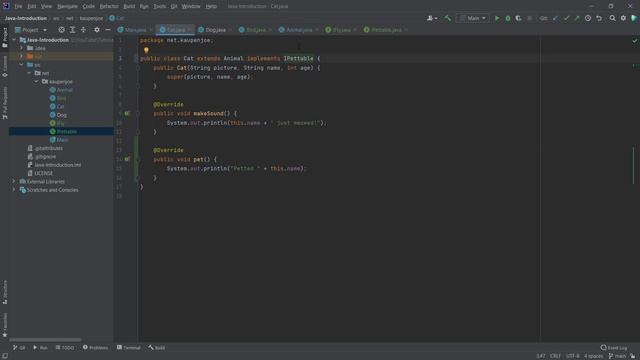Toggle the Structure side panel
The height and width of the screenshot is (360, 640).
[x=5, y=292]
